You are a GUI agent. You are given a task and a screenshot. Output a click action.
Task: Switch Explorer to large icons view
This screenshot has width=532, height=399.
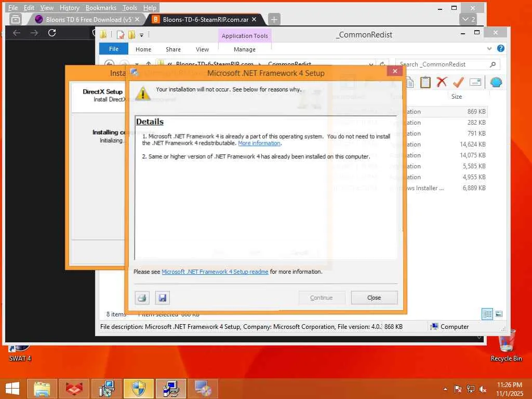click(499, 314)
